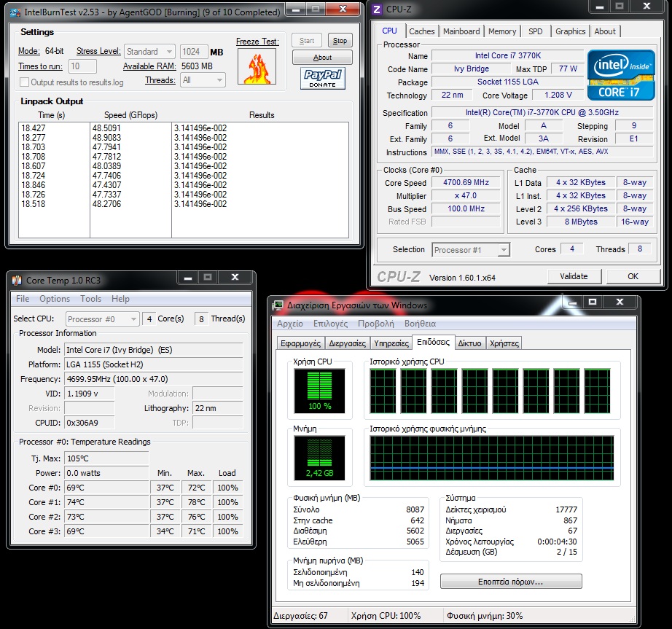672x629 pixels.
Task: Click the Core #3 min 34°C field
Action: [165, 531]
